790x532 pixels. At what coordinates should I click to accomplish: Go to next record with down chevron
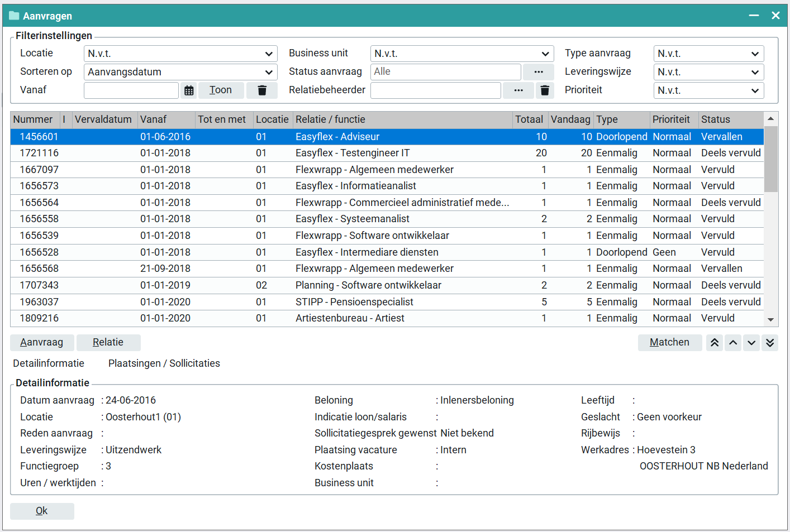[x=751, y=343]
